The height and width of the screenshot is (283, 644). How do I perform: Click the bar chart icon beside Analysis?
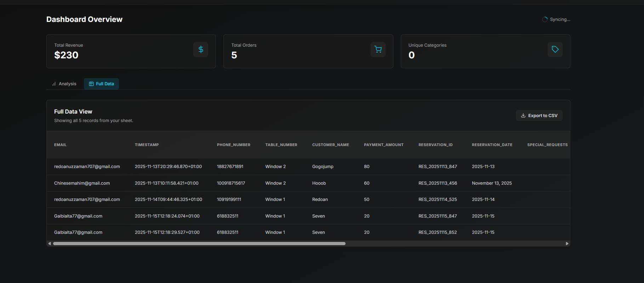[x=54, y=84]
